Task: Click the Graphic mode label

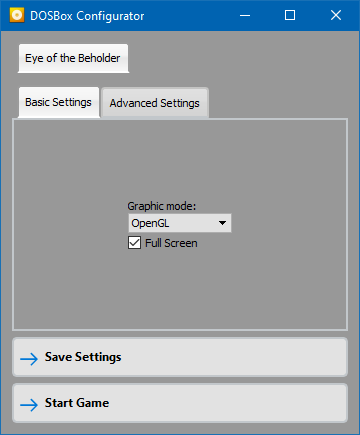Action: (162, 206)
